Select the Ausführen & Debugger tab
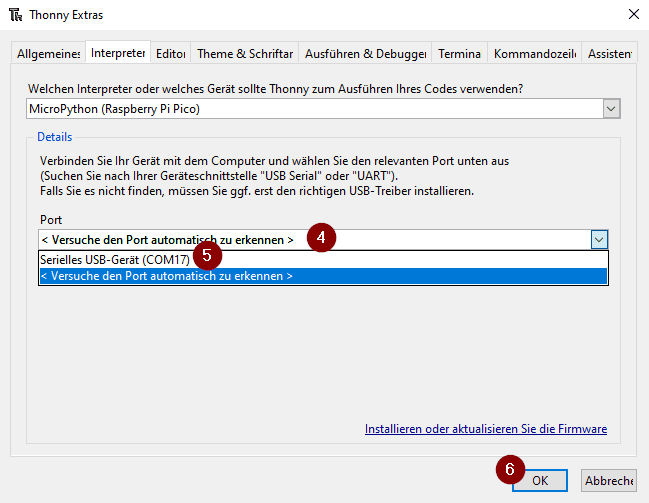This screenshot has height=503, width=649. tap(365, 54)
